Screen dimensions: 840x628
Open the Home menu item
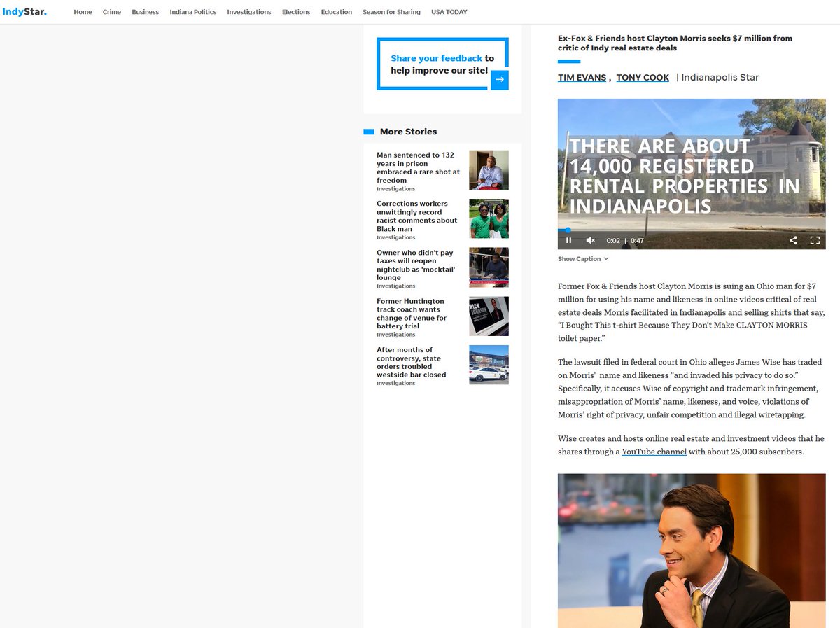(83, 12)
